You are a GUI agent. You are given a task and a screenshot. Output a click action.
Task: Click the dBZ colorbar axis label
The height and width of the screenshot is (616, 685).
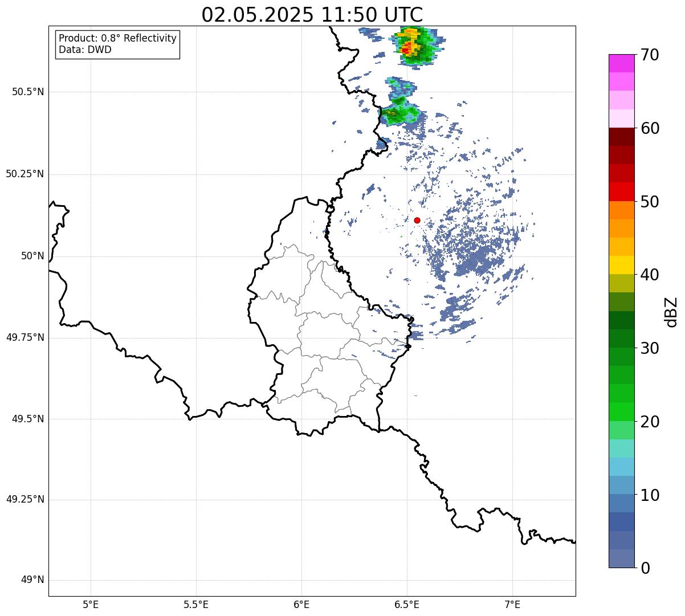[x=671, y=312]
